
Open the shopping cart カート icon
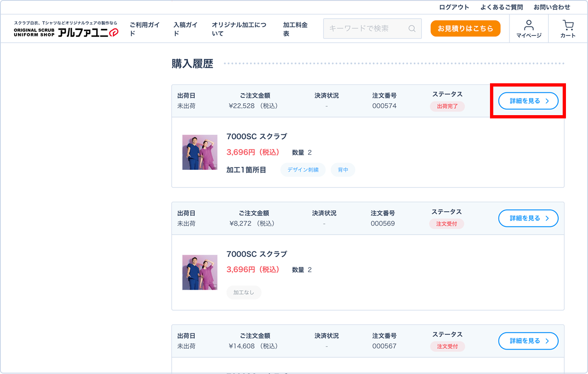pos(568,29)
